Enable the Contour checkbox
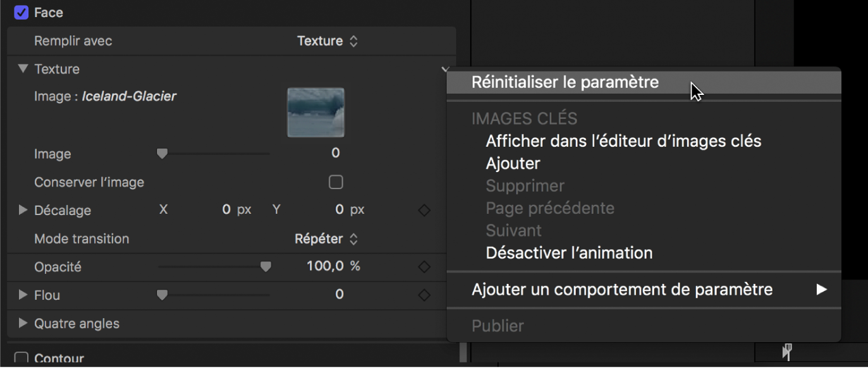 tap(21, 357)
